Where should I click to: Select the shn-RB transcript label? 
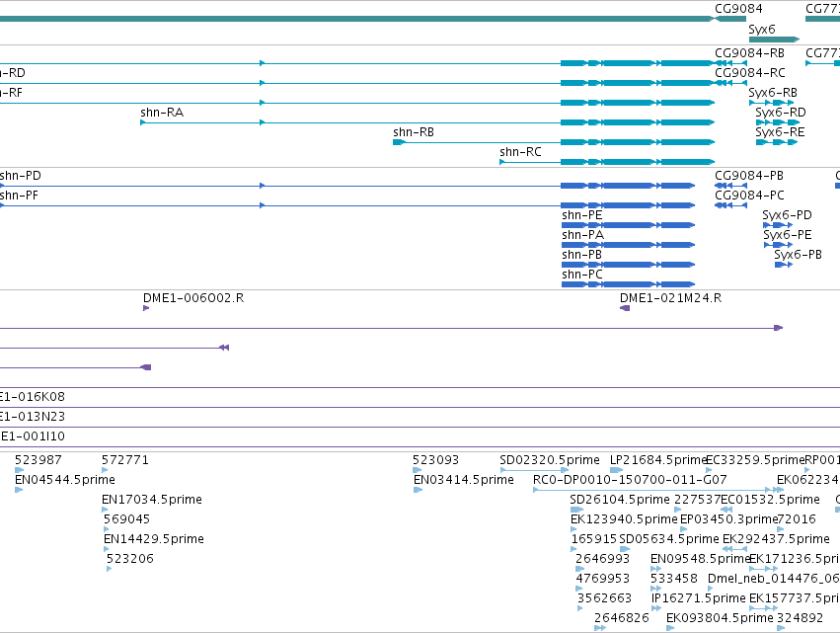pos(414,132)
